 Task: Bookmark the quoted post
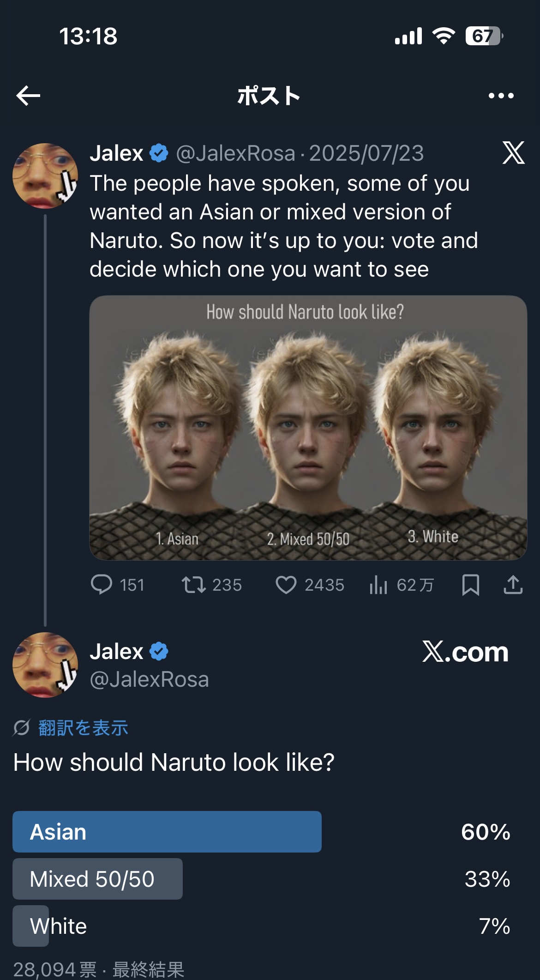tap(470, 585)
